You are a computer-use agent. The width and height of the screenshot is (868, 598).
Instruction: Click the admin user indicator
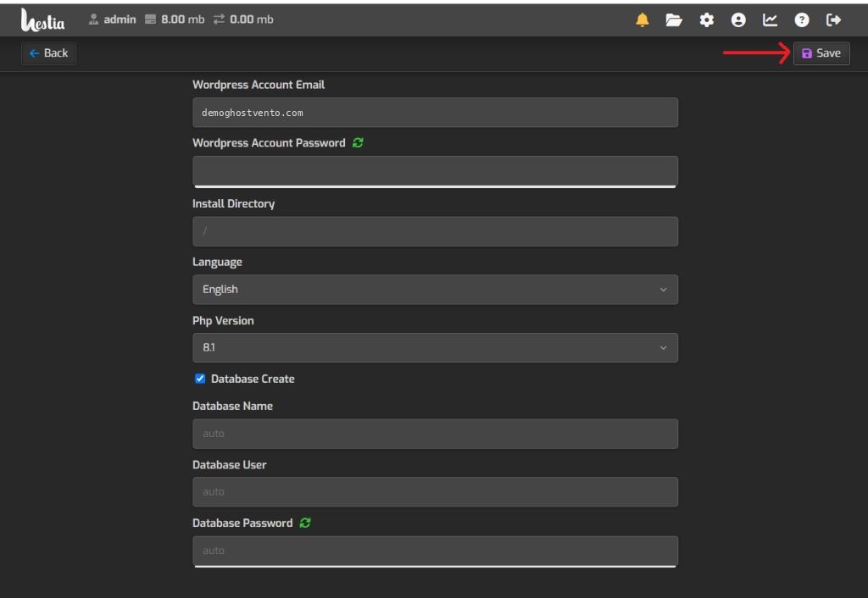113,19
